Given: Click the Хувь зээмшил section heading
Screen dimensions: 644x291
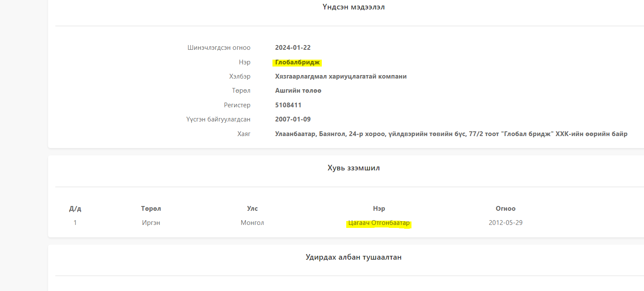Looking at the screenshot, I should click(x=354, y=168).
